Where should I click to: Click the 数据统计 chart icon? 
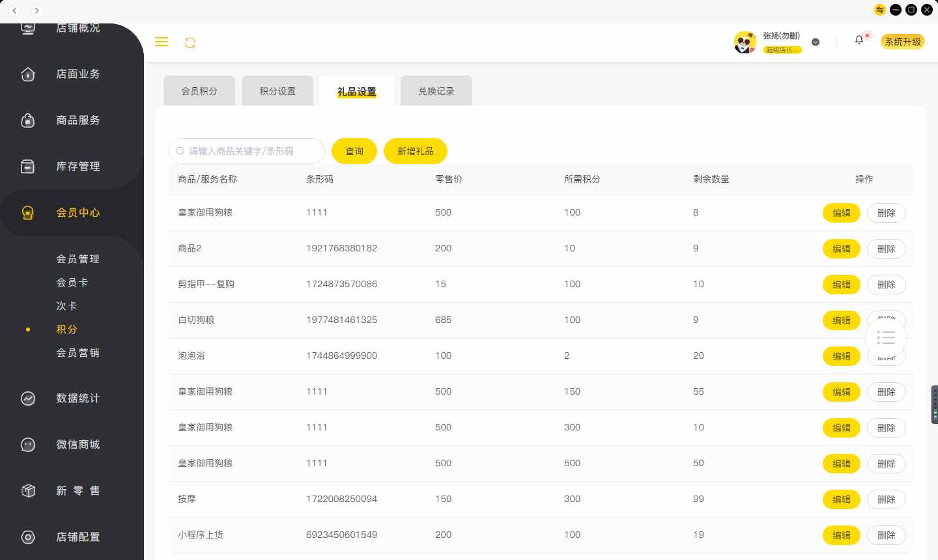28,399
